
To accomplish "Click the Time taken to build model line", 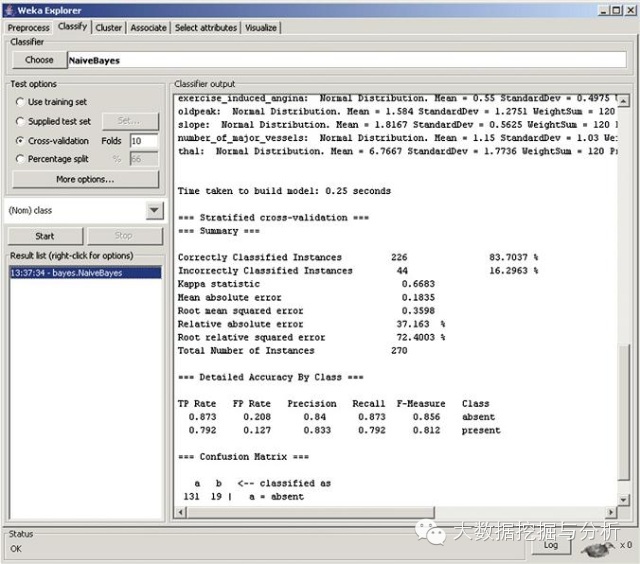I will [284, 191].
